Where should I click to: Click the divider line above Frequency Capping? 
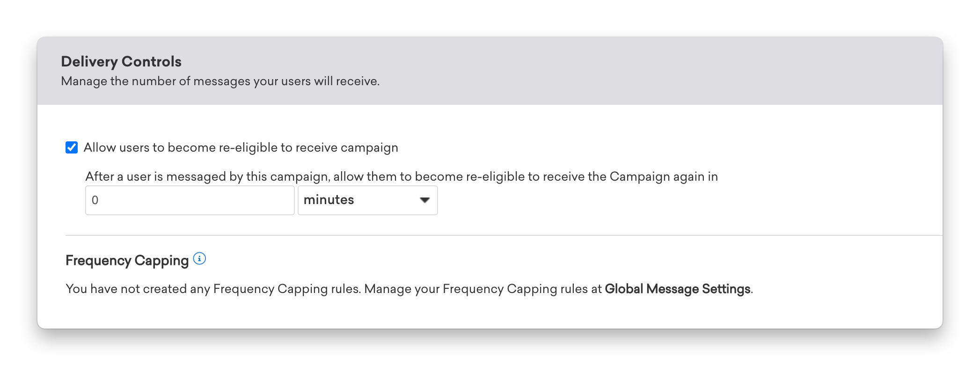504,235
